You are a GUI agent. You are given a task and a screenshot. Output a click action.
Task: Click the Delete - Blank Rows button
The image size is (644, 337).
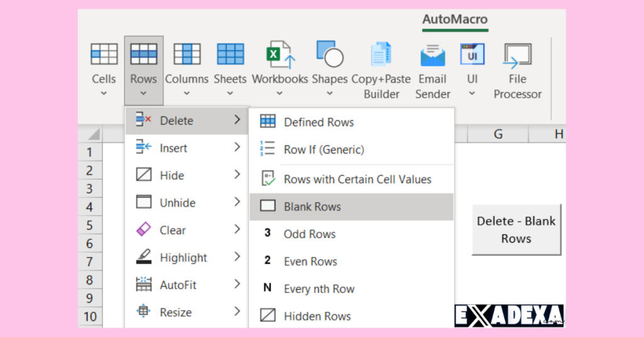pyautogui.click(x=516, y=230)
